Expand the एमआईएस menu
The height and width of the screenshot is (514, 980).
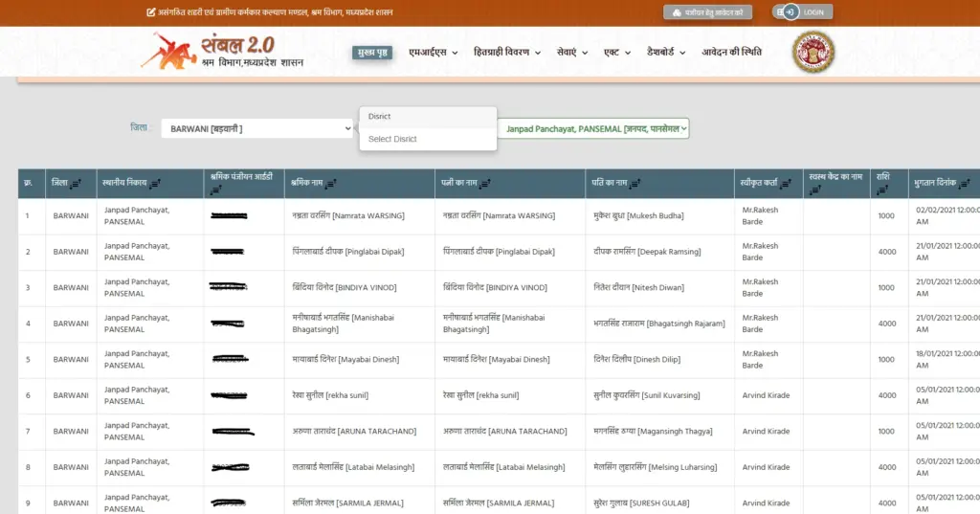tap(434, 53)
